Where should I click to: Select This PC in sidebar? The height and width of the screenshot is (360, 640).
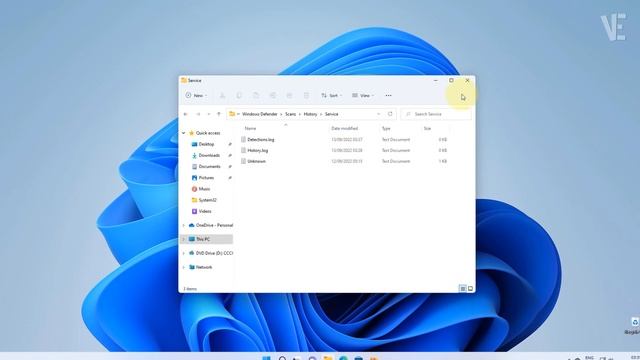(x=203, y=239)
